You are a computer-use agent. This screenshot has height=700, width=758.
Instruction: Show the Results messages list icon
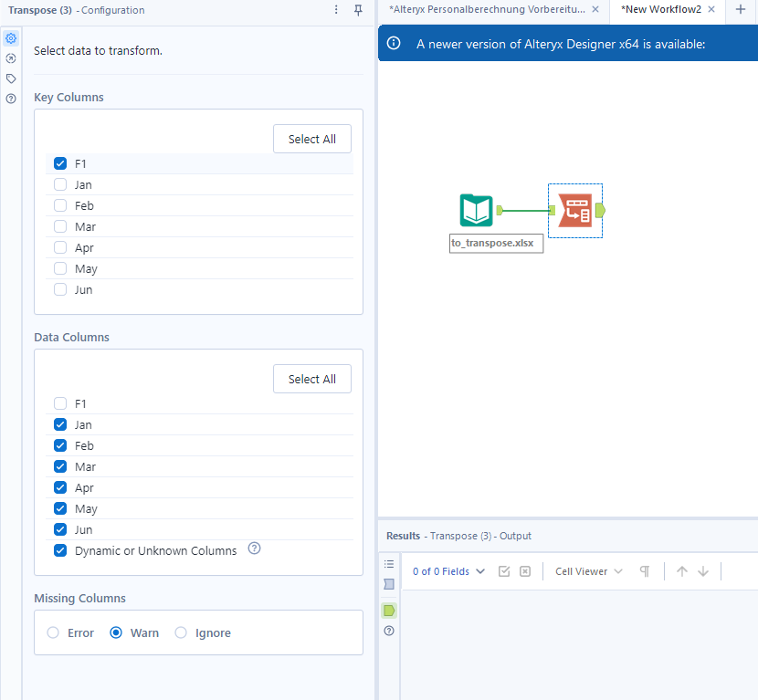point(389,564)
